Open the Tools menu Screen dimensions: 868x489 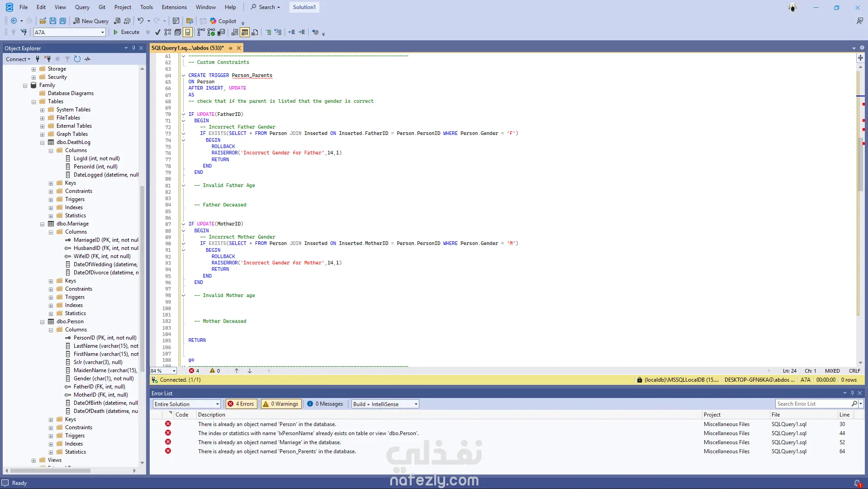point(147,7)
